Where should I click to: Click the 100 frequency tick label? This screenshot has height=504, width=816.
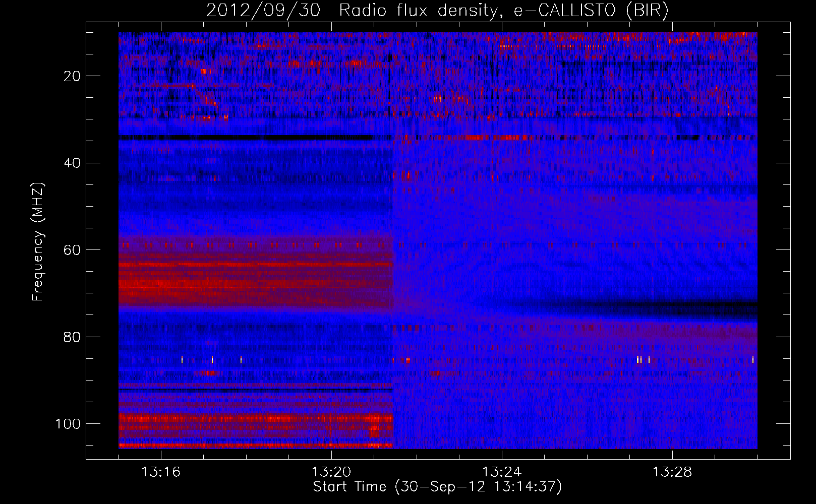click(69, 424)
